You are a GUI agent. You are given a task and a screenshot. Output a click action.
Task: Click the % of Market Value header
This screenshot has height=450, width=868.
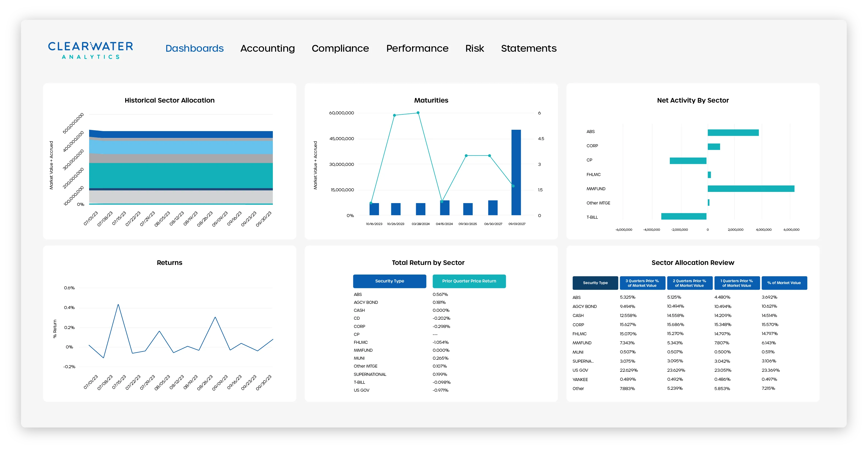[784, 283]
